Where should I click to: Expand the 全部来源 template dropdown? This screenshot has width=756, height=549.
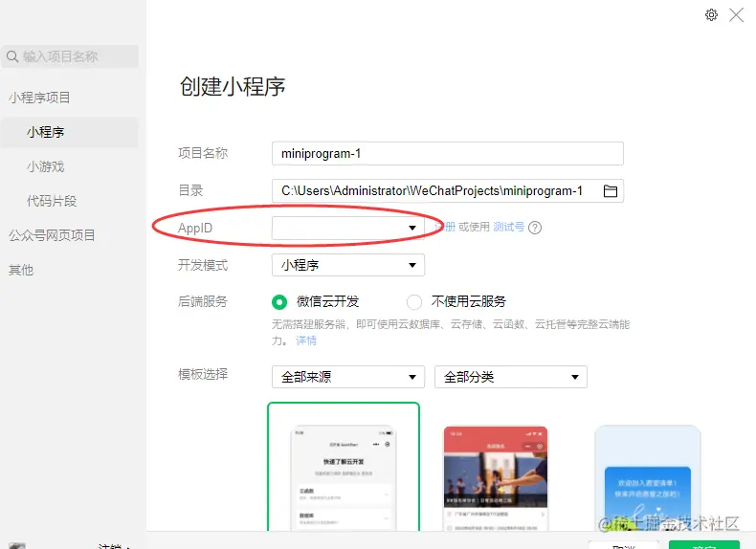(348, 377)
